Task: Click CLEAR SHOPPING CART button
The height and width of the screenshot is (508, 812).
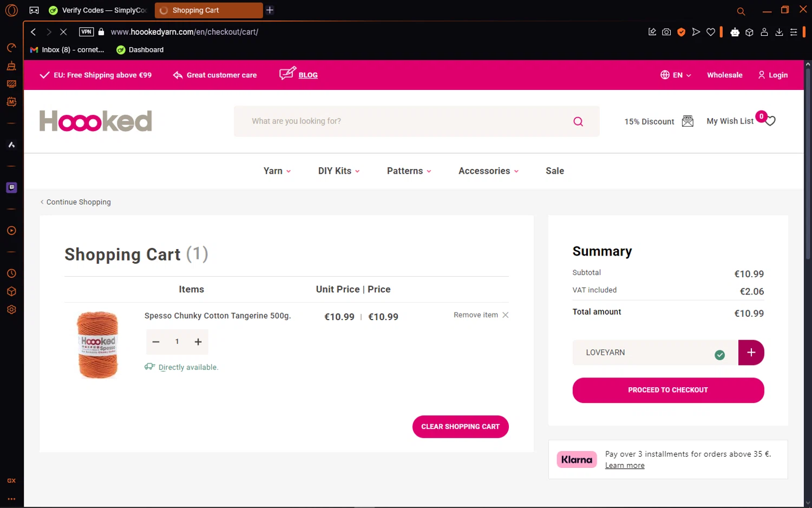Action: [x=460, y=427]
